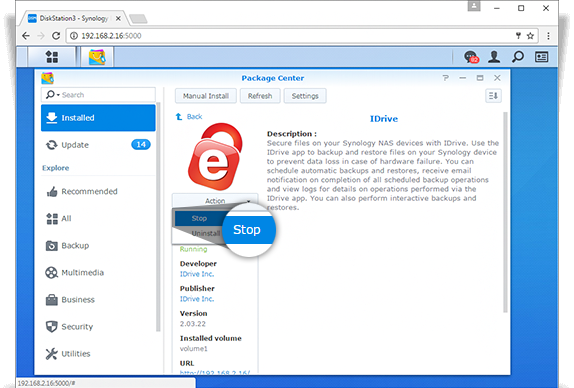Image resolution: width=574 pixels, height=388 pixels.
Task: Open the Security packages category
Action: pos(98,327)
